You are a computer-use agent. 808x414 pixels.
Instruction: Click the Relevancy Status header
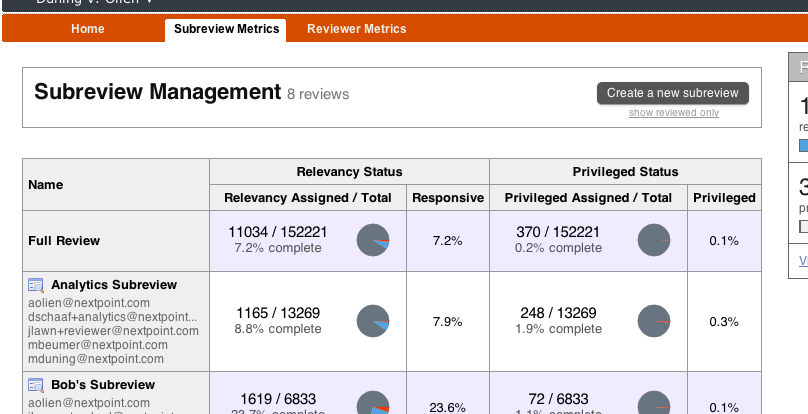[349, 172]
